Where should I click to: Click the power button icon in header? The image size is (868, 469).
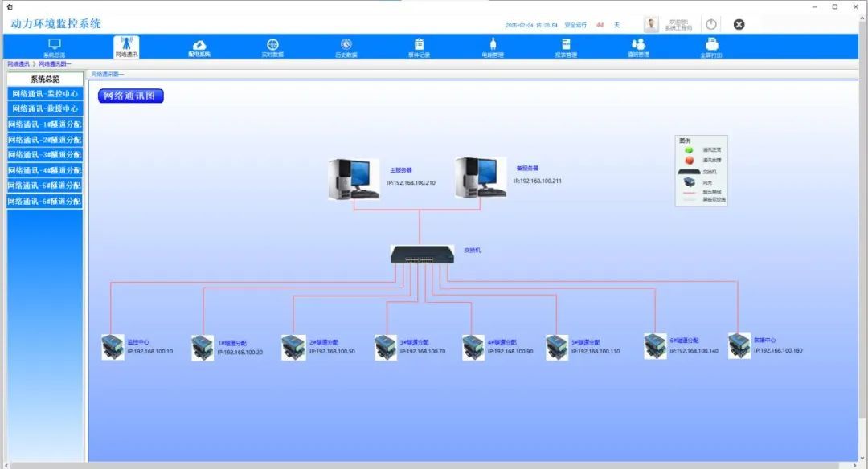click(x=711, y=24)
